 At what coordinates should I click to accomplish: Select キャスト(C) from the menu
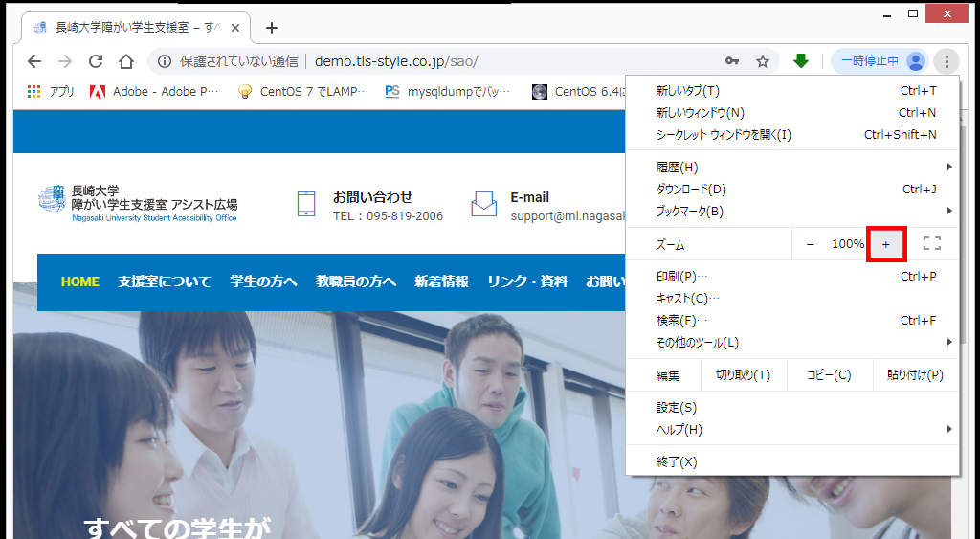pyautogui.click(x=791, y=299)
